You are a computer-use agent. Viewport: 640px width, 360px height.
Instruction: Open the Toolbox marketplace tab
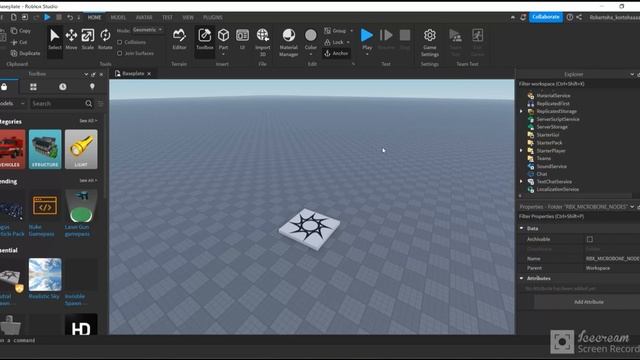(4, 87)
